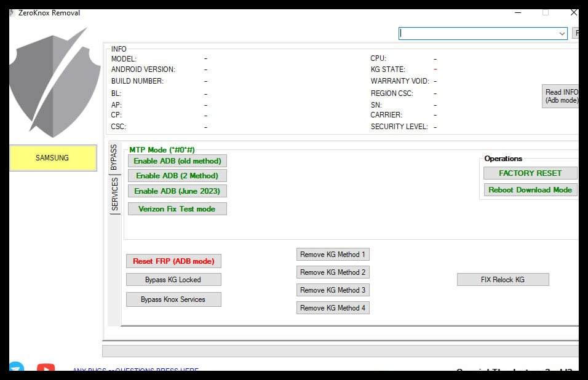Click the ZeroKnox Removal window title

click(49, 13)
